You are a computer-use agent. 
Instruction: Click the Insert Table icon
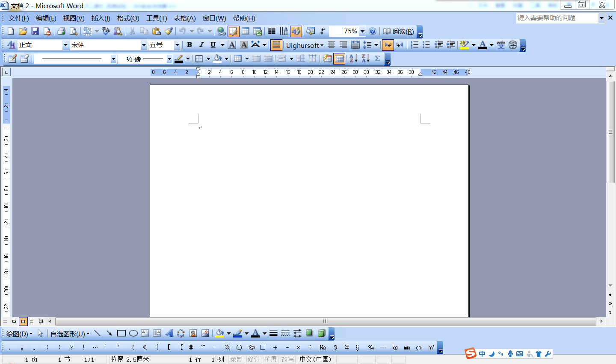246,31
